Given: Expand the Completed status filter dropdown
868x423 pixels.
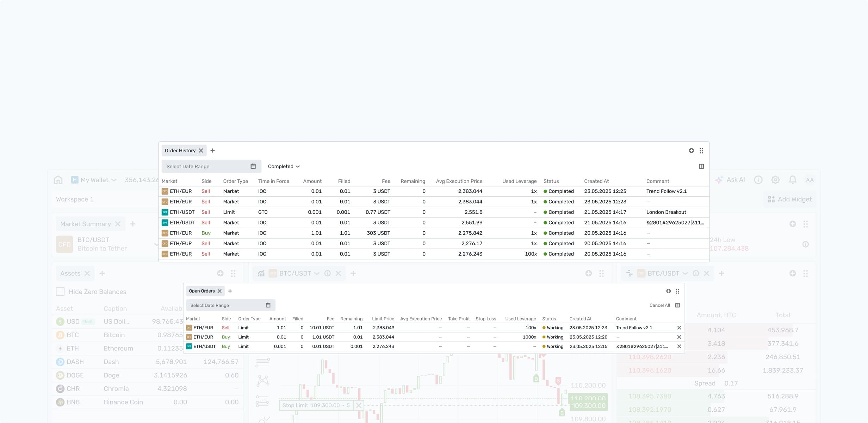Looking at the screenshot, I should point(284,166).
